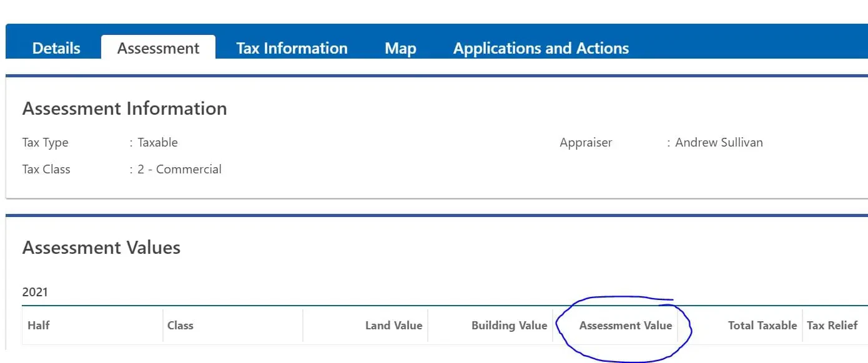Click the Total Taxable column header
Viewport: 868px width, 363px height.
point(762,326)
